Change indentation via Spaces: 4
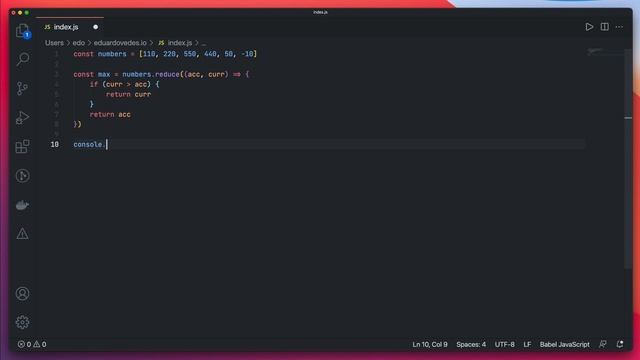This screenshot has height=360, width=640. 471,344
